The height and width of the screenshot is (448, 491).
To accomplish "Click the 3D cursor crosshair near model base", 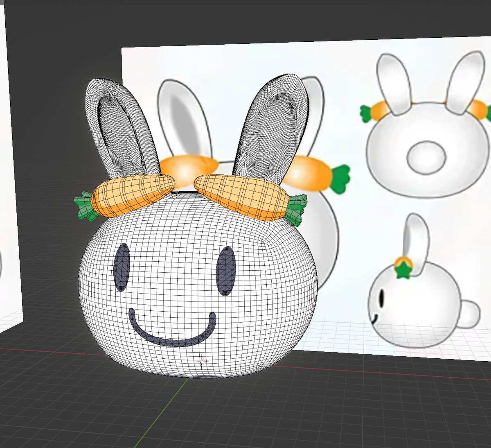I will 202,361.
